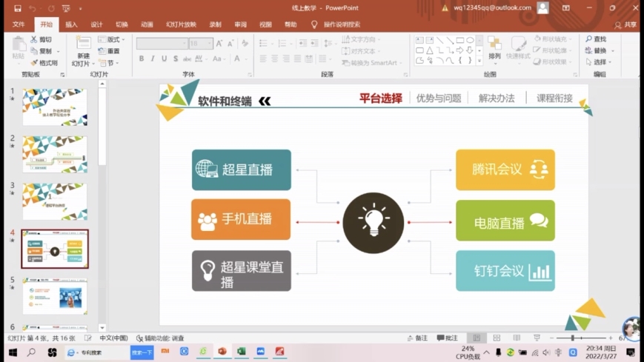
Task: Click the Find (查找) magnifier
Action: 596,39
